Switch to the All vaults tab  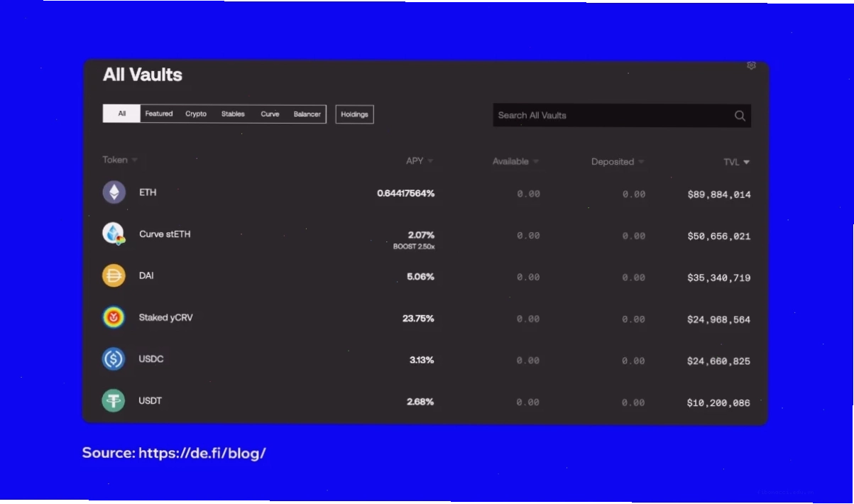[121, 114]
